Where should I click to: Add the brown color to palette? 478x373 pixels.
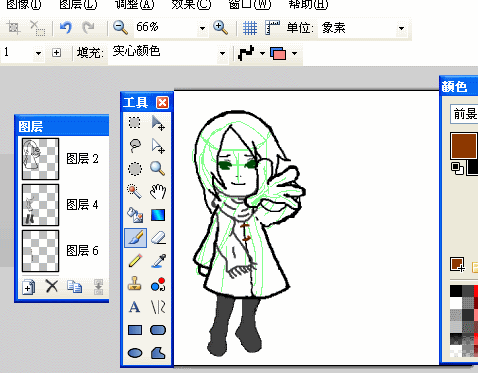[x=457, y=265]
